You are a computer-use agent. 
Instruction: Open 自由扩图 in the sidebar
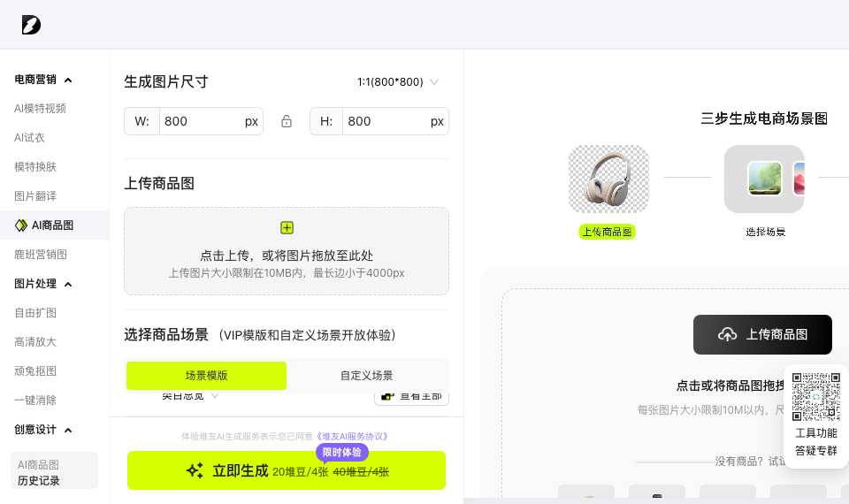35,313
